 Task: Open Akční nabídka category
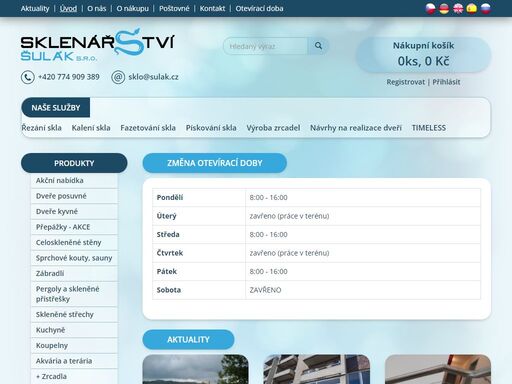coord(74,180)
